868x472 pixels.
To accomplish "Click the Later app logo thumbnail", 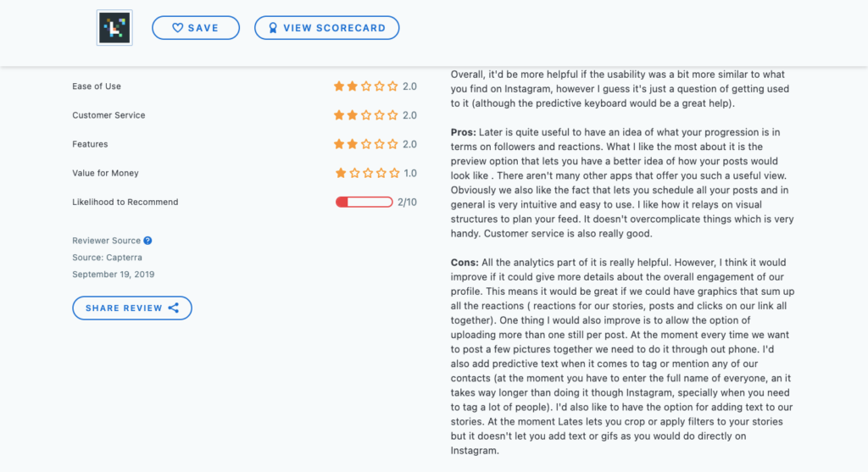I will [x=114, y=28].
